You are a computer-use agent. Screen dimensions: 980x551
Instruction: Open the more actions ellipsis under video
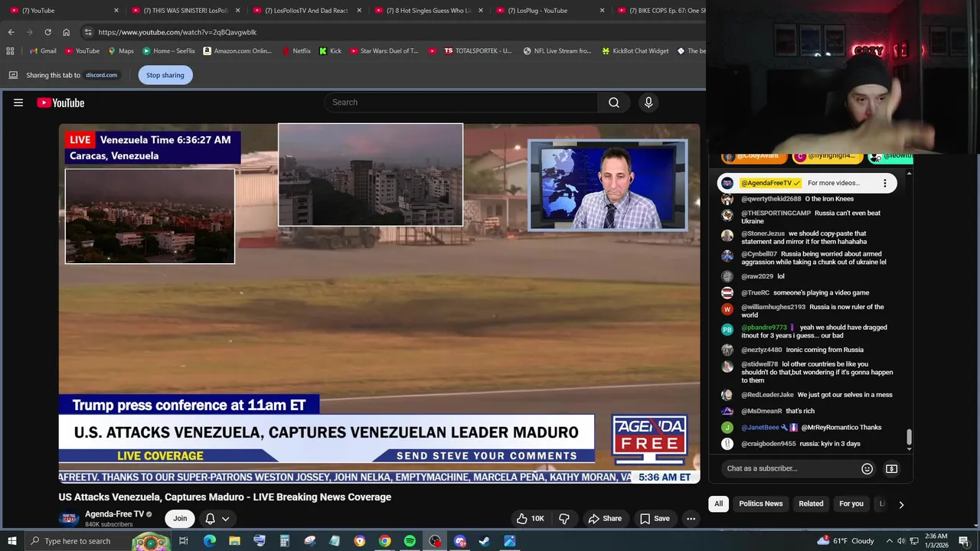pyautogui.click(x=691, y=519)
